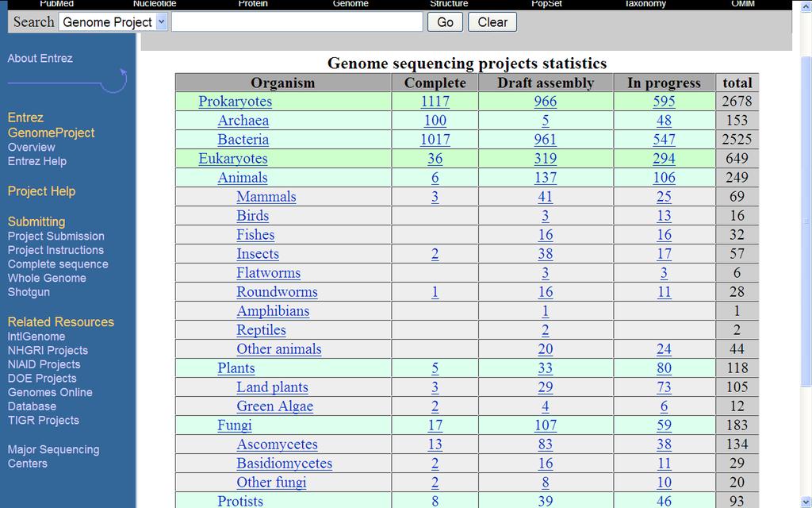Open the PubMed tab in top navigation

[56, 4]
